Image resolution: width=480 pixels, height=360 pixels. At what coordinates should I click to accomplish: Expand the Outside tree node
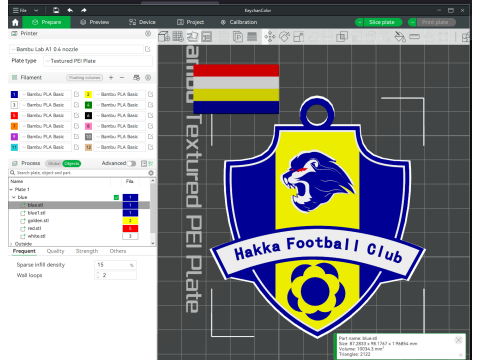(x=11, y=244)
